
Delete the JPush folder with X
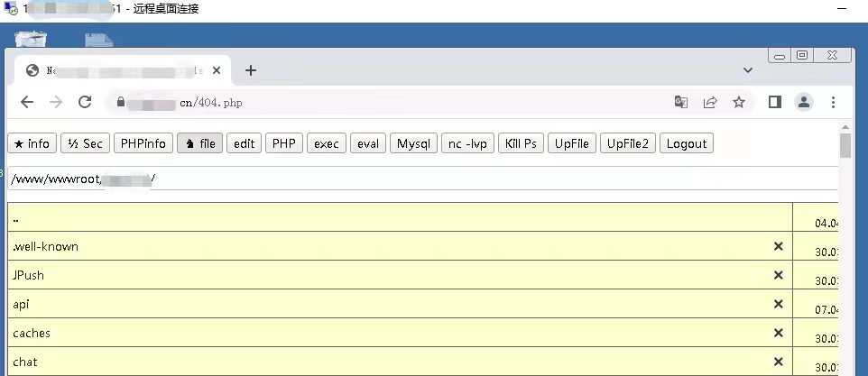click(779, 275)
